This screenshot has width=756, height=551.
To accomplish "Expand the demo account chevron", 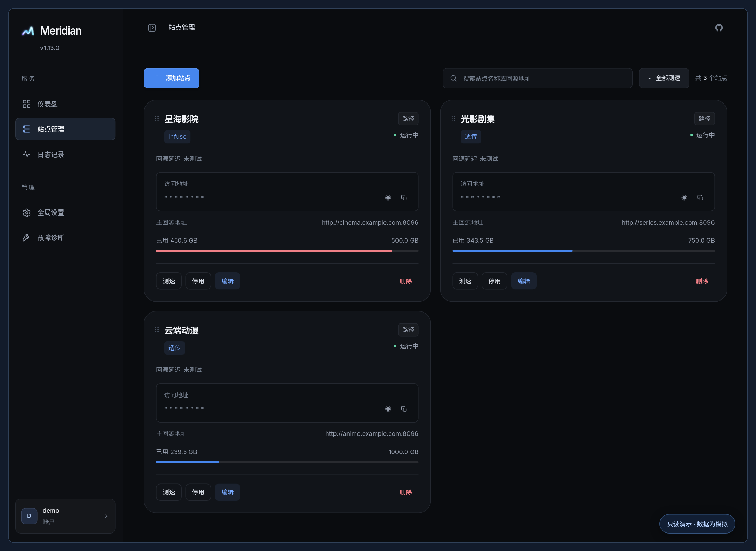I will click(106, 516).
